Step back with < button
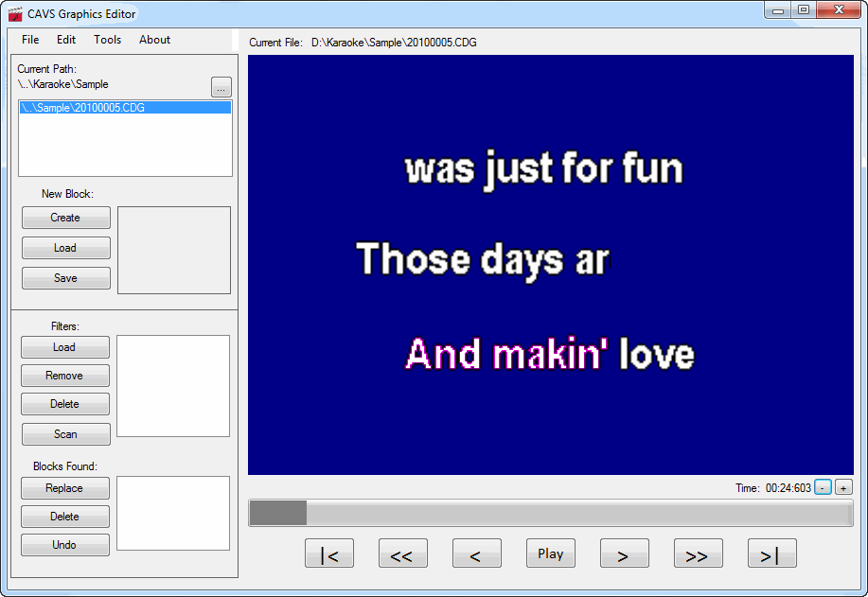This screenshot has height=597, width=868. tap(477, 553)
